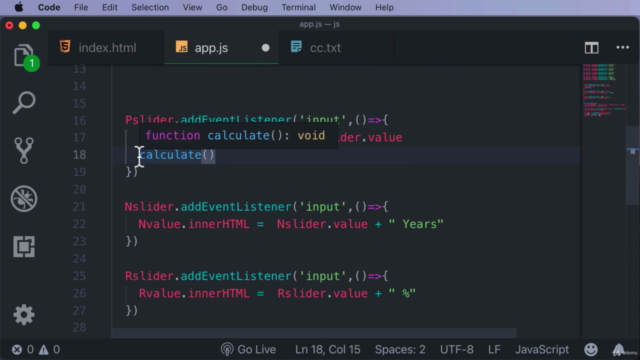
Task: Click line number 25 in the gutter
Action: (x=79, y=276)
